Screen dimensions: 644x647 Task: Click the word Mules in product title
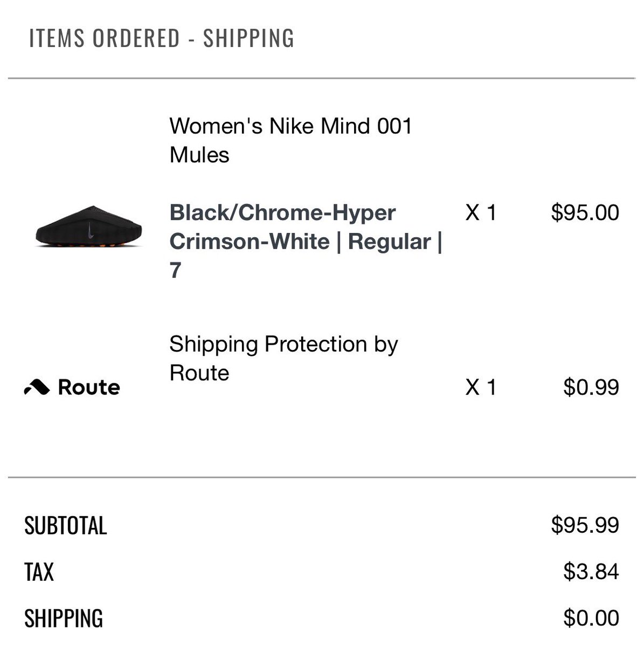199,155
